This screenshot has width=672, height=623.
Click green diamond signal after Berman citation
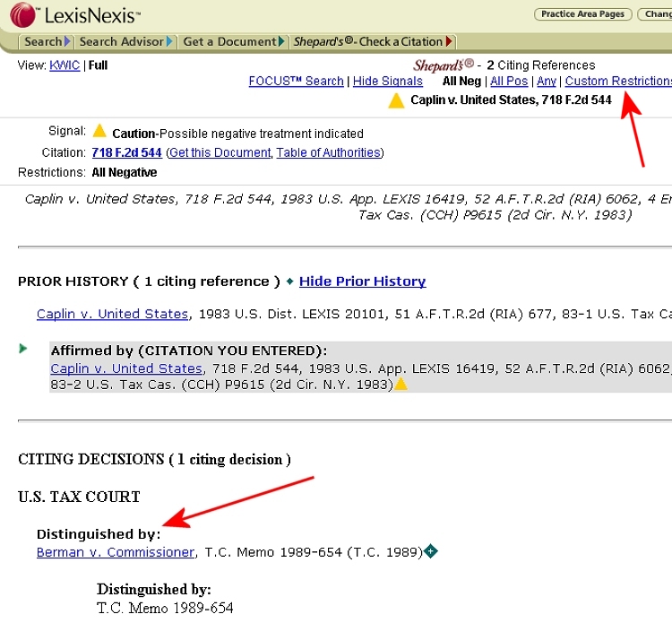pos(431,551)
